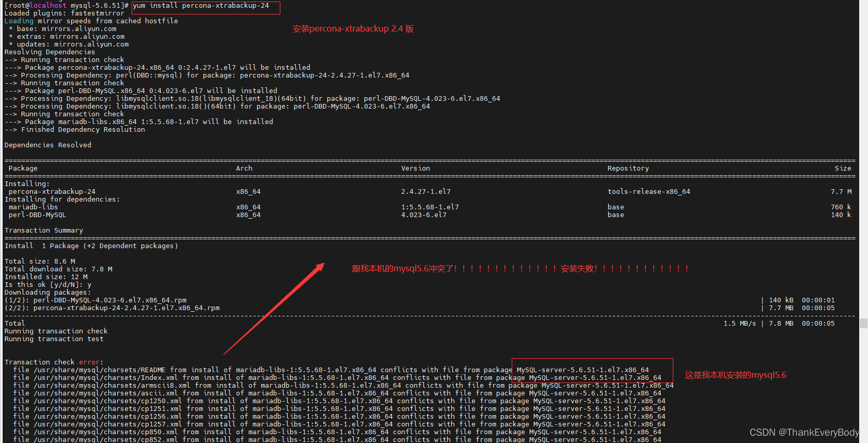
Task: Click the 'Arch' column header
Action: [x=244, y=169]
